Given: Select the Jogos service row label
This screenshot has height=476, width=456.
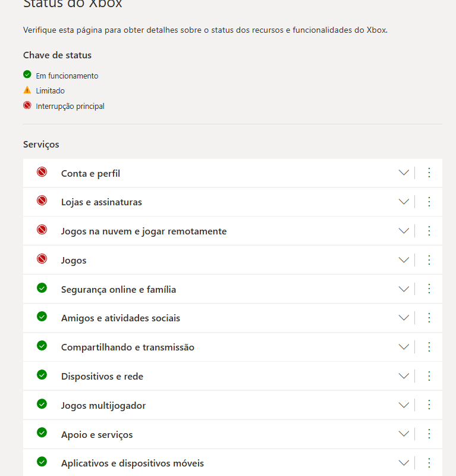Looking at the screenshot, I should 74,261.
